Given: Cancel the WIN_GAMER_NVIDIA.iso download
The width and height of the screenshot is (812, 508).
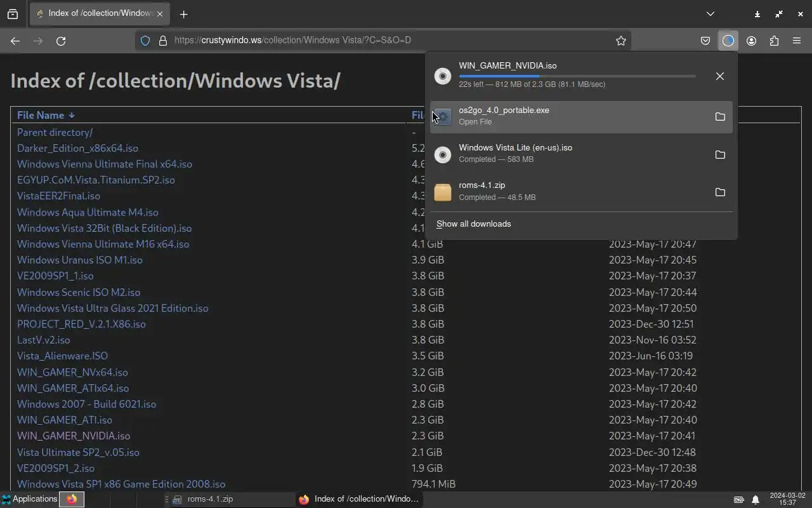Looking at the screenshot, I should click(x=719, y=76).
